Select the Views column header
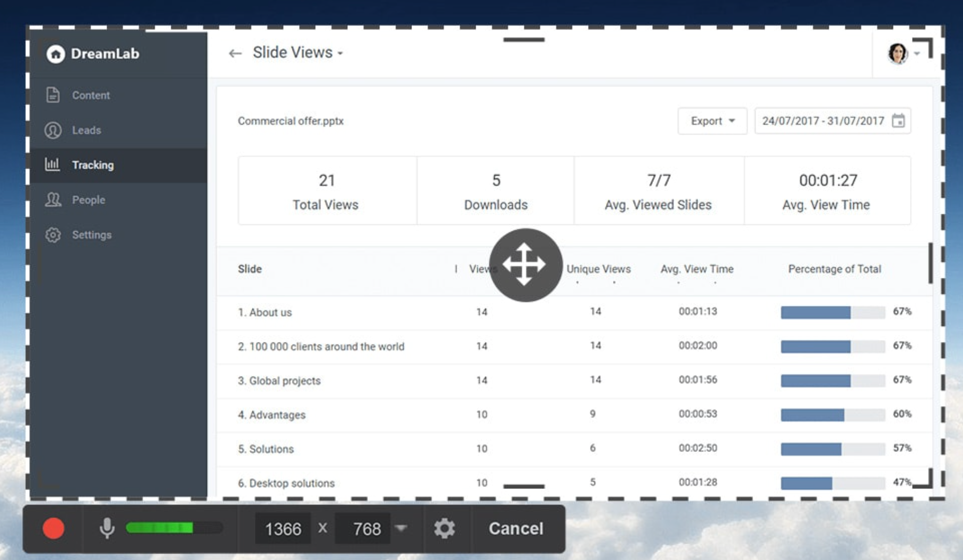Viewport: 963px width, 560px height. [x=480, y=269]
